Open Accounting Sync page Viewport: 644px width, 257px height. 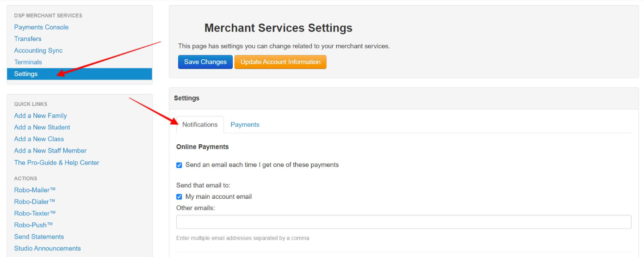coord(38,50)
